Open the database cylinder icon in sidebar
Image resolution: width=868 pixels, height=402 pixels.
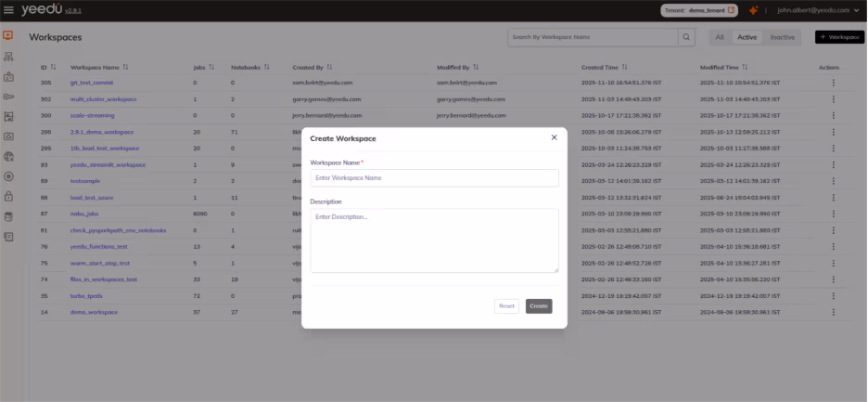point(8,217)
